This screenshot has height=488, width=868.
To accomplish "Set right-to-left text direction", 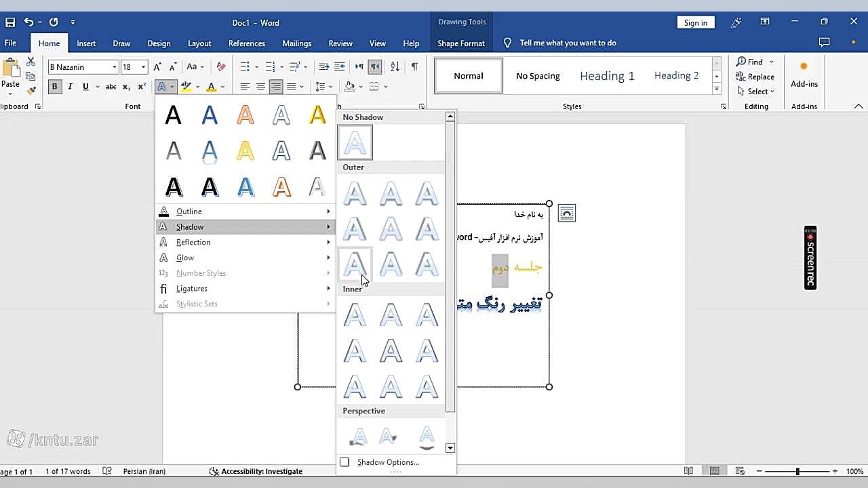I will coord(375,66).
